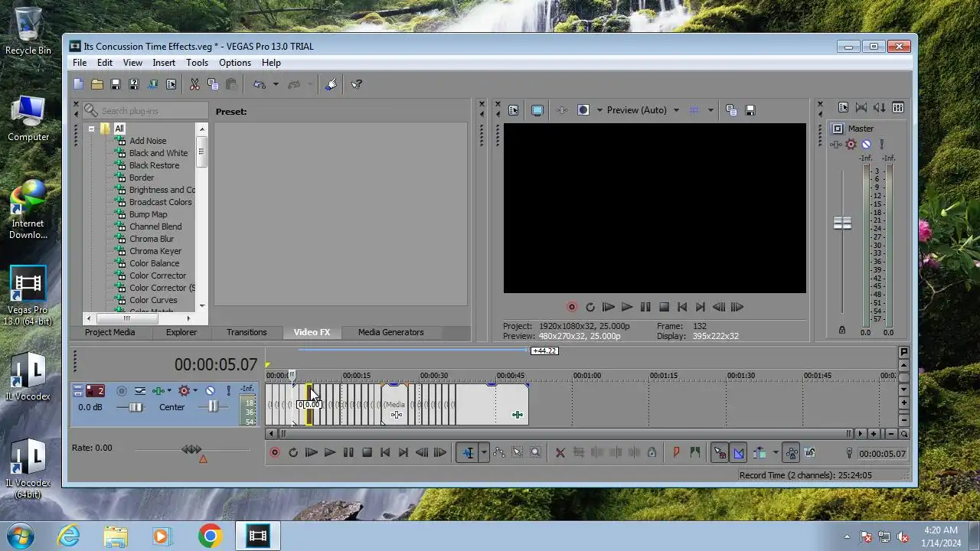Open Recycle Bin on desktop
The image size is (980, 551).
28,31
